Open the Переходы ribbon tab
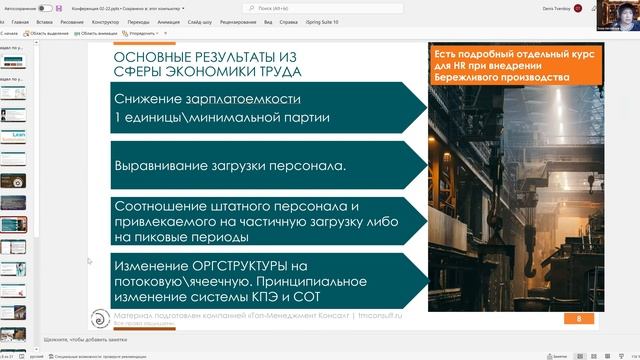640x360 pixels. click(x=138, y=22)
